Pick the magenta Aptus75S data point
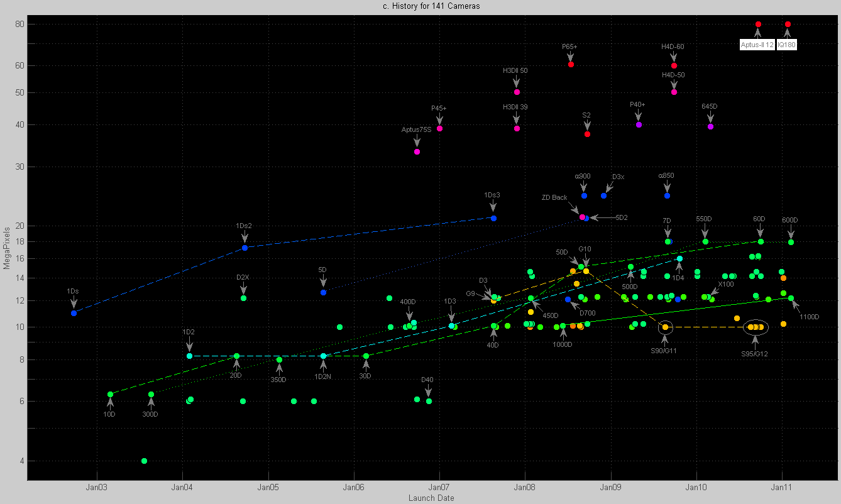 coord(417,152)
